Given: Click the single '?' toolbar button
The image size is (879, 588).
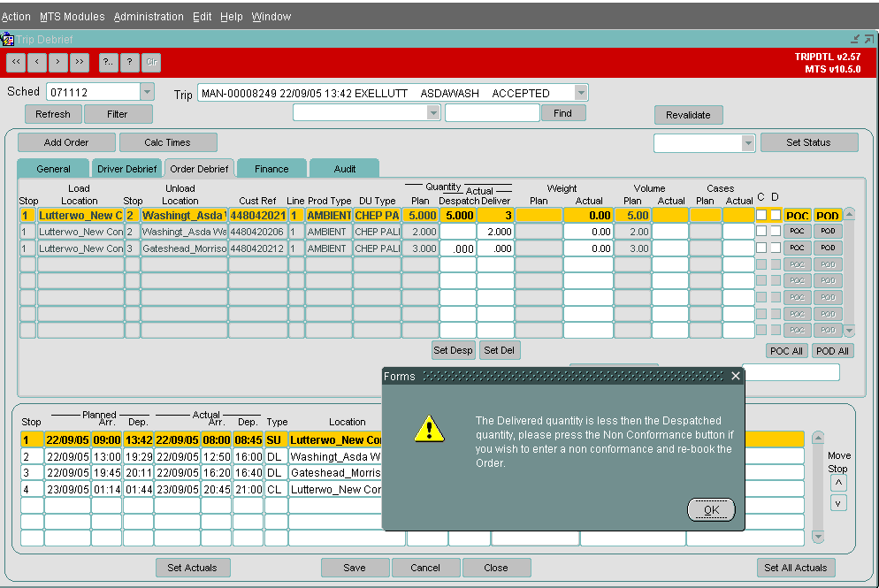Looking at the screenshot, I should [129, 62].
